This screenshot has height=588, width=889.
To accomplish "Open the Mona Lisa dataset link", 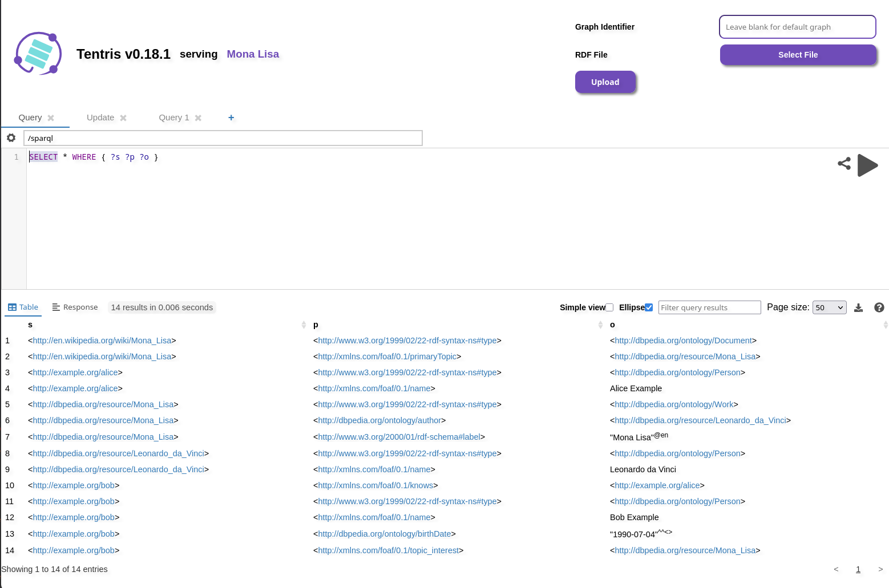I will [253, 54].
